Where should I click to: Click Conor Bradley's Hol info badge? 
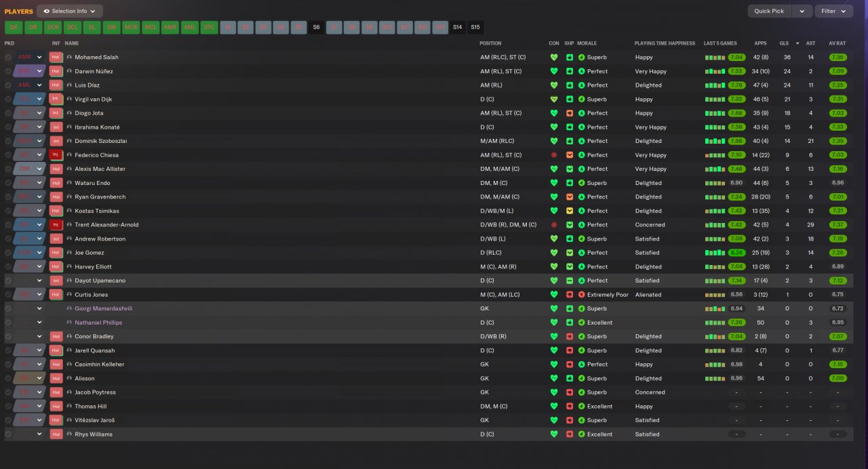click(x=56, y=337)
